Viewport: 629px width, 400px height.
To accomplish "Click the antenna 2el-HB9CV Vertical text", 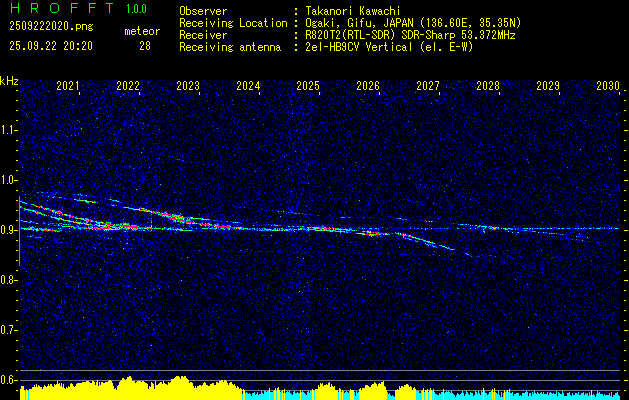I will 389,47.
